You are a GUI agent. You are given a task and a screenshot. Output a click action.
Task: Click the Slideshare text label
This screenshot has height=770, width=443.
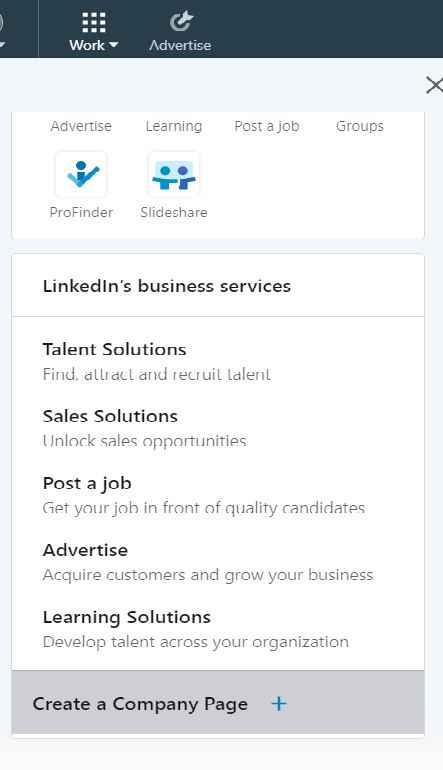[174, 212]
